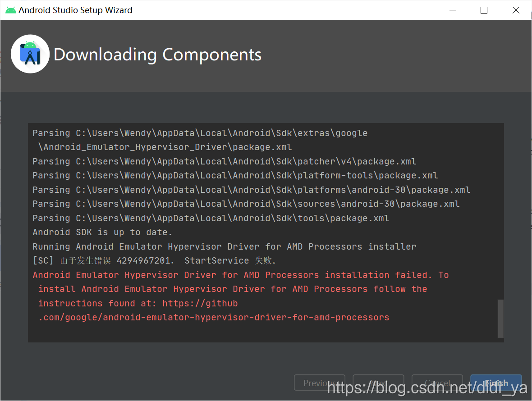Viewport: 532px width, 401px height.
Task: Click the 'patcher\v4\package.xml' parsing line
Action: (224, 161)
